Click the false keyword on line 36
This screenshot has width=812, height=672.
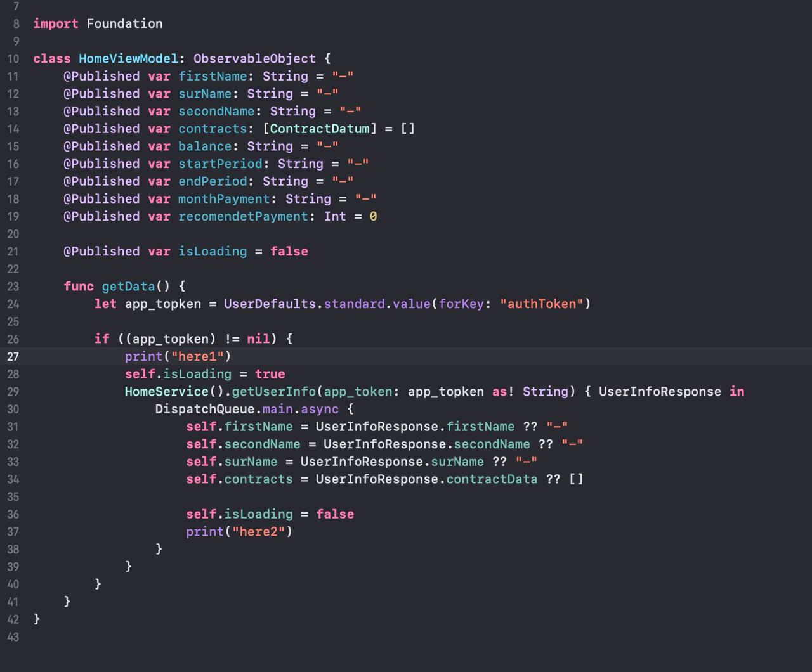point(335,514)
